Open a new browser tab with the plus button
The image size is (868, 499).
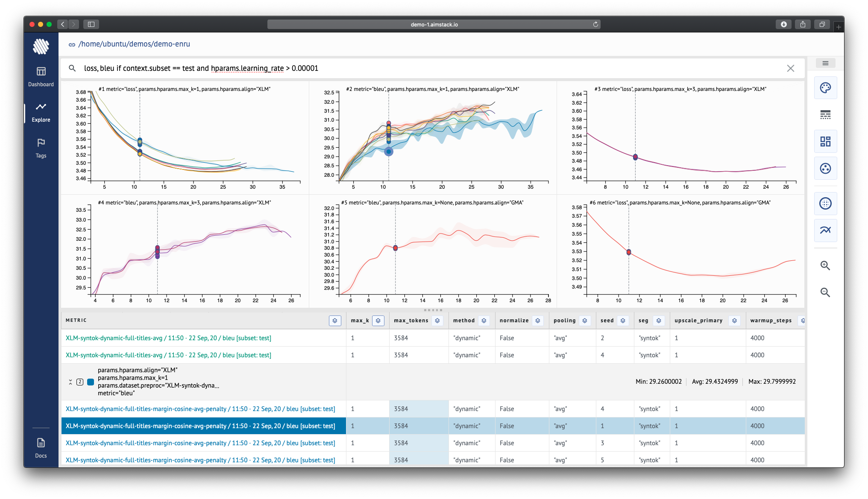pos(839,26)
